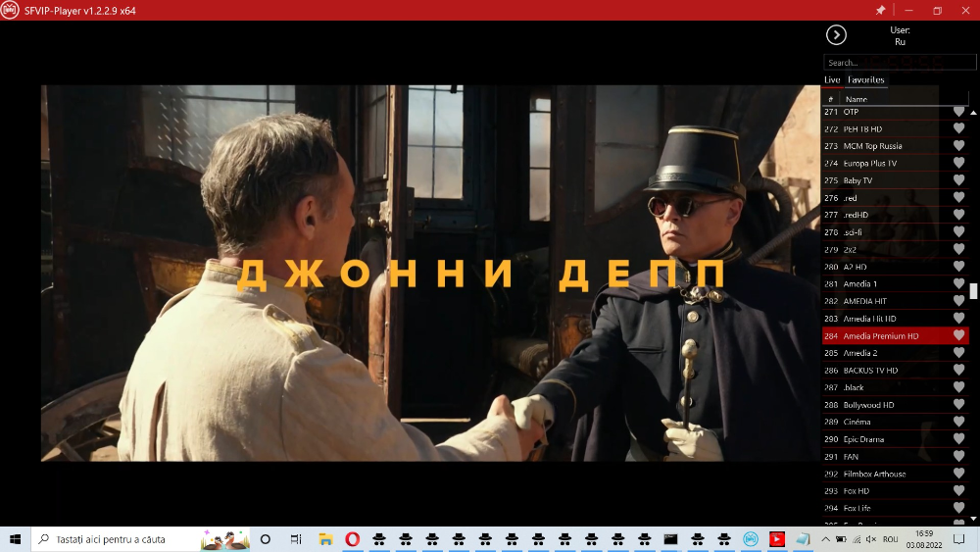Click the Windows taskbar search box

140,539
